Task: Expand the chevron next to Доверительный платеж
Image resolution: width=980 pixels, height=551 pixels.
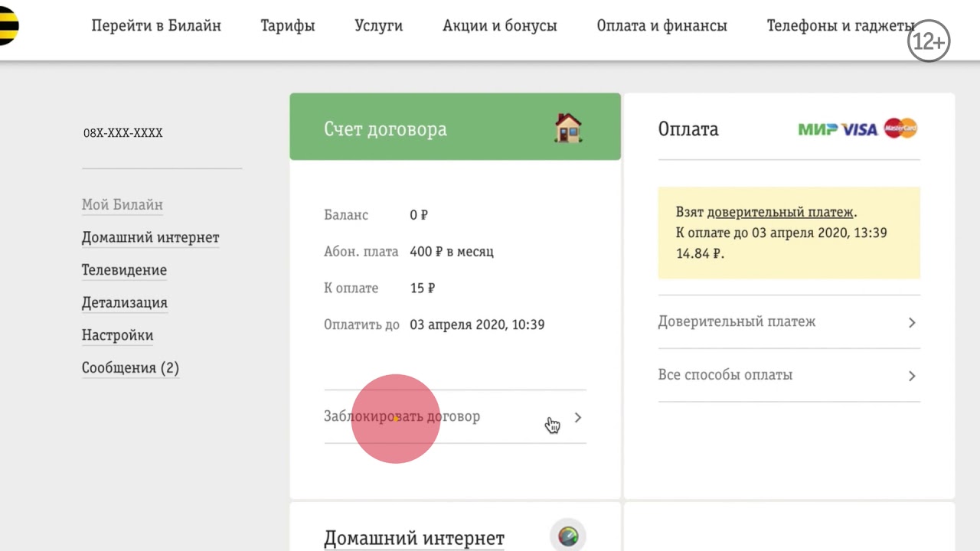Action: tap(912, 322)
